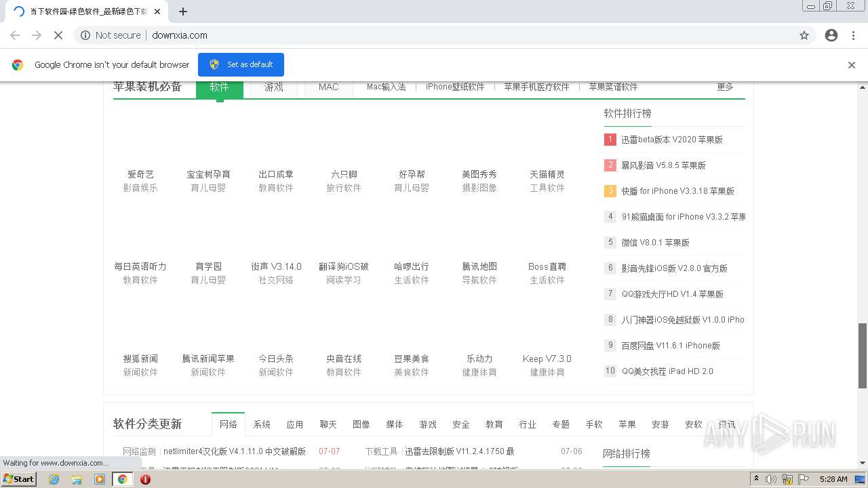Viewport: 868px width, 488px height.
Task: Click the page vertical scrollbar thumb
Action: [862, 355]
